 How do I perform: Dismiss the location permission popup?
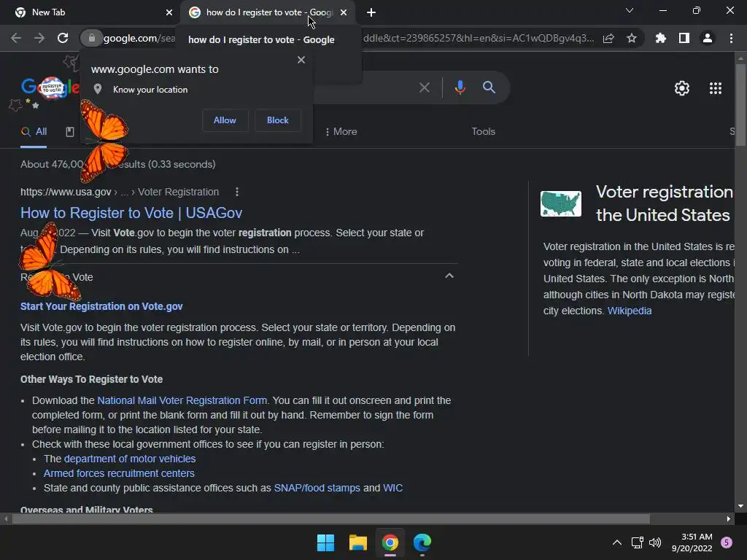click(301, 60)
